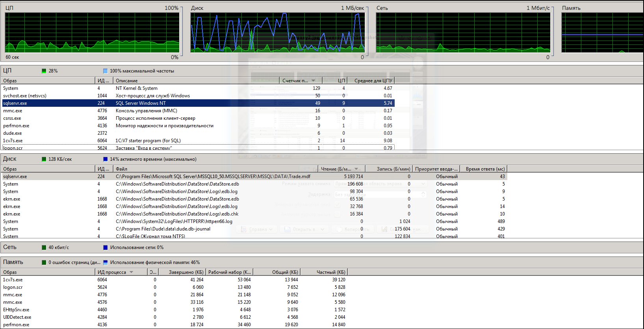Sort by Время ответа (мс) column header
644x329 pixels.
[x=484, y=169]
